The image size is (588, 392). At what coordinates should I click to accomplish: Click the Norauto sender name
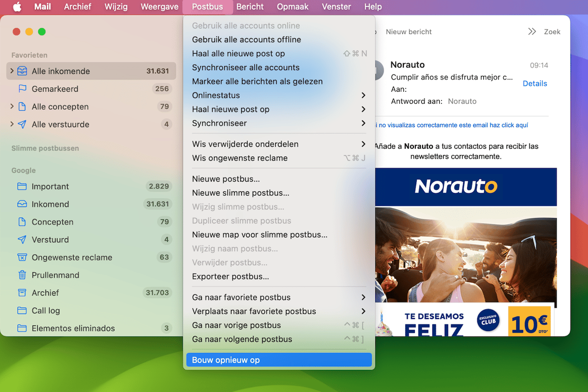408,65
